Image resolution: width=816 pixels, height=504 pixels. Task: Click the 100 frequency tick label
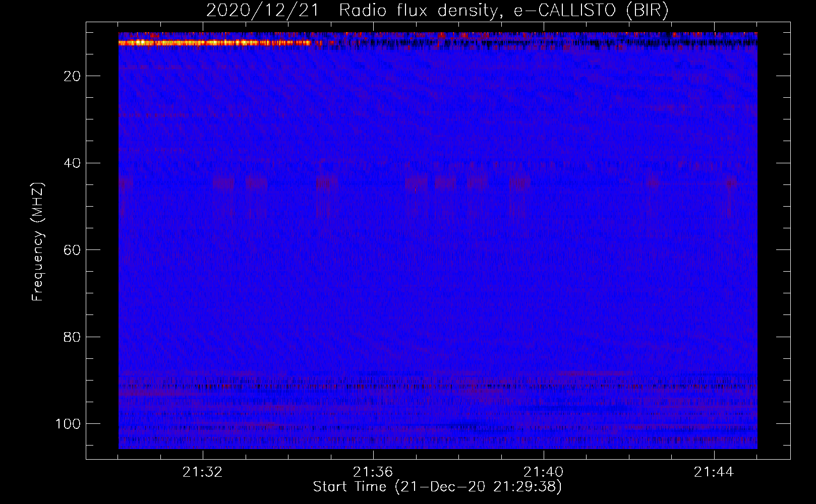[68, 424]
